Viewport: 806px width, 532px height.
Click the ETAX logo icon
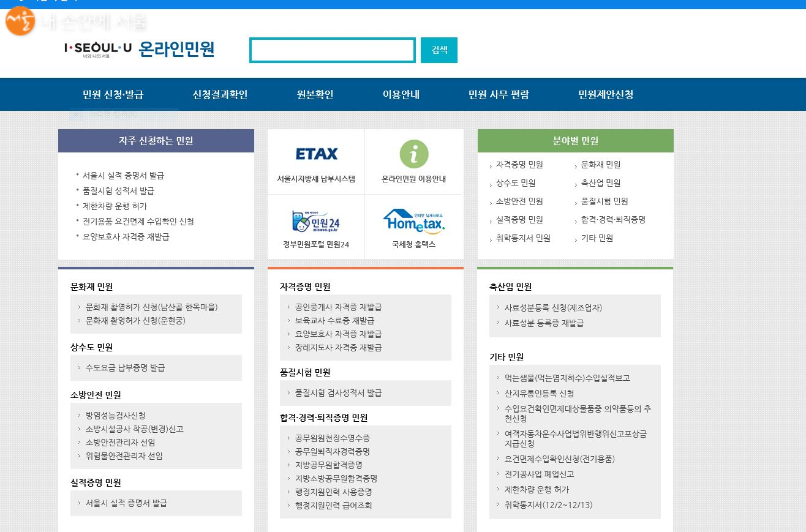316,154
